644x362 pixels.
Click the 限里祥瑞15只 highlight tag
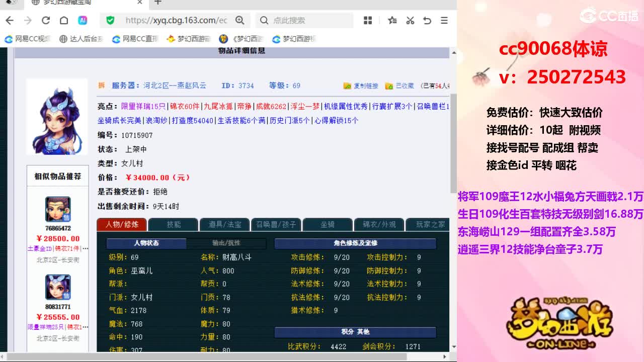143,107
